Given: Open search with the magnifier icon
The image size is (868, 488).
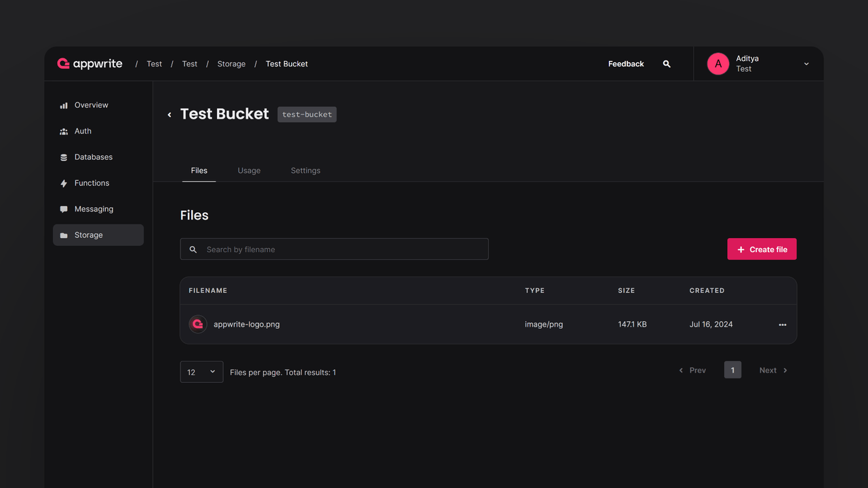Looking at the screenshot, I should point(667,64).
